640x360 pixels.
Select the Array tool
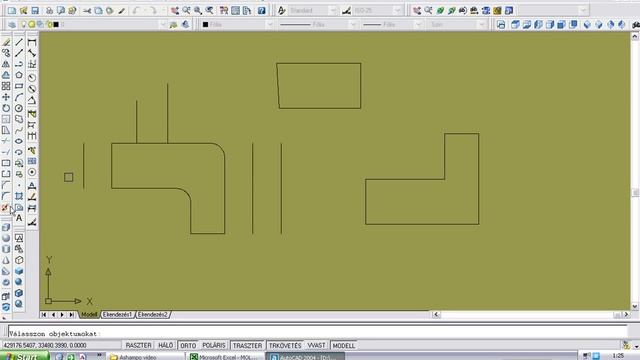click(6, 86)
